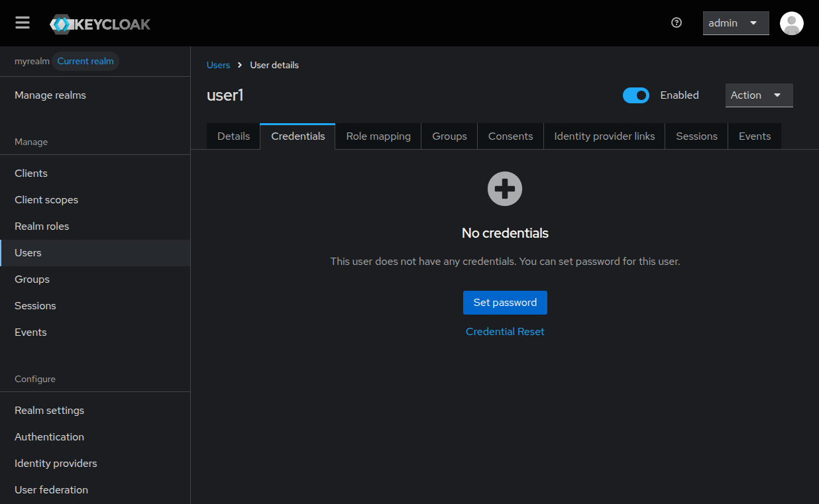Screen dimensions: 819x504
Task: Open Clients in the sidebar
Action: [x=95, y=174]
